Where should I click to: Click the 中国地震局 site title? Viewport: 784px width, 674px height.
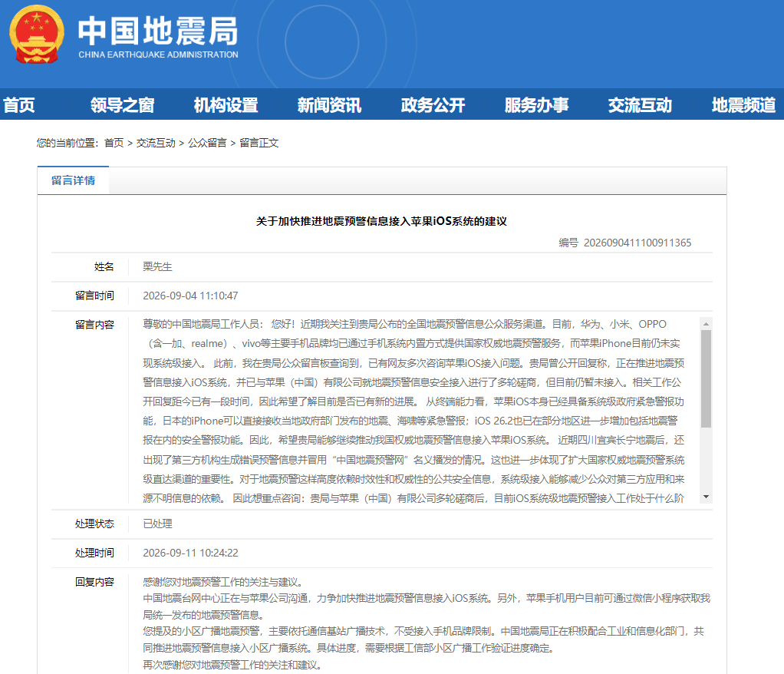click(x=158, y=31)
